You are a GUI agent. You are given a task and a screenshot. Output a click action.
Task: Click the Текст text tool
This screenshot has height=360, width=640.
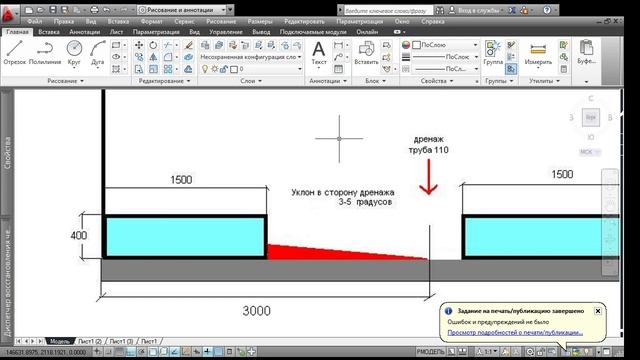319,53
